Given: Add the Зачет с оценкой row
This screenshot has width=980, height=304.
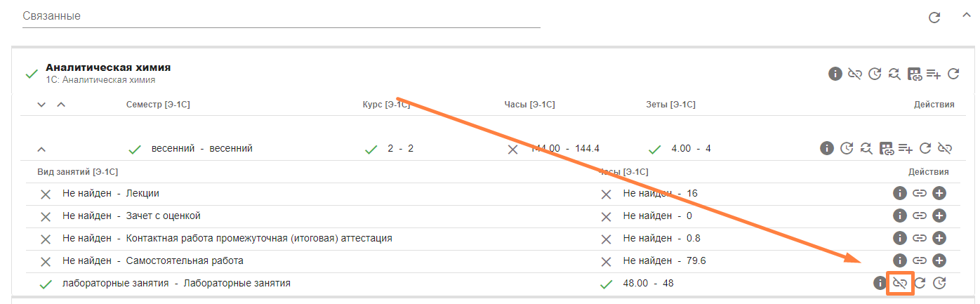Looking at the screenshot, I should (x=939, y=216).
